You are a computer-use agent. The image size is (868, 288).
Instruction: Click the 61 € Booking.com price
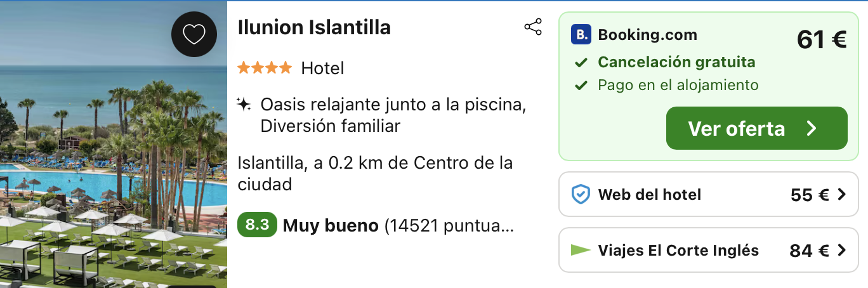point(822,40)
